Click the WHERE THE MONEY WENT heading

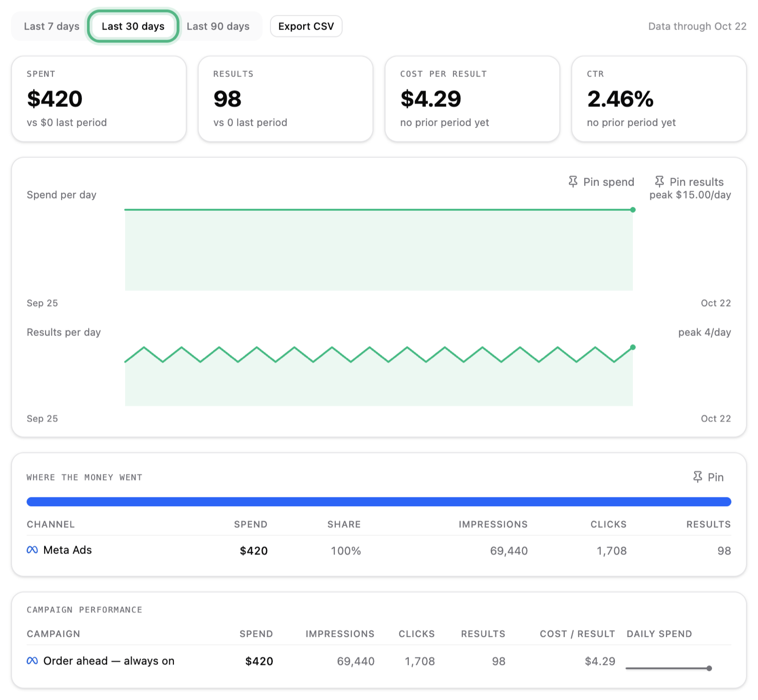[84, 477]
